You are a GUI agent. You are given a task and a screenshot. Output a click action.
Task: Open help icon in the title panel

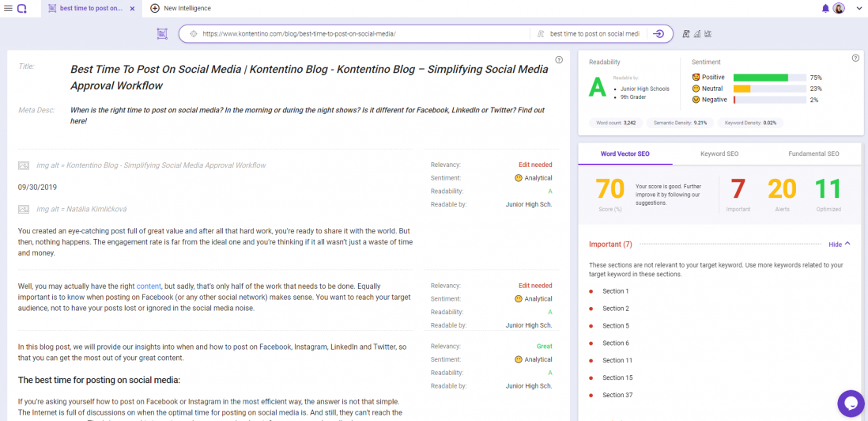click(559, 60)
